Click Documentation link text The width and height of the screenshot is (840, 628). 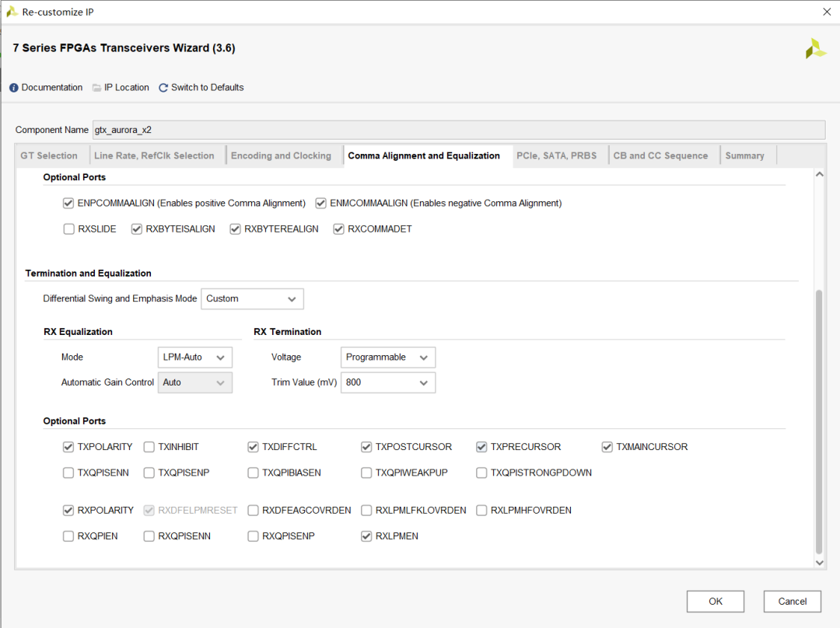(52, 88)
